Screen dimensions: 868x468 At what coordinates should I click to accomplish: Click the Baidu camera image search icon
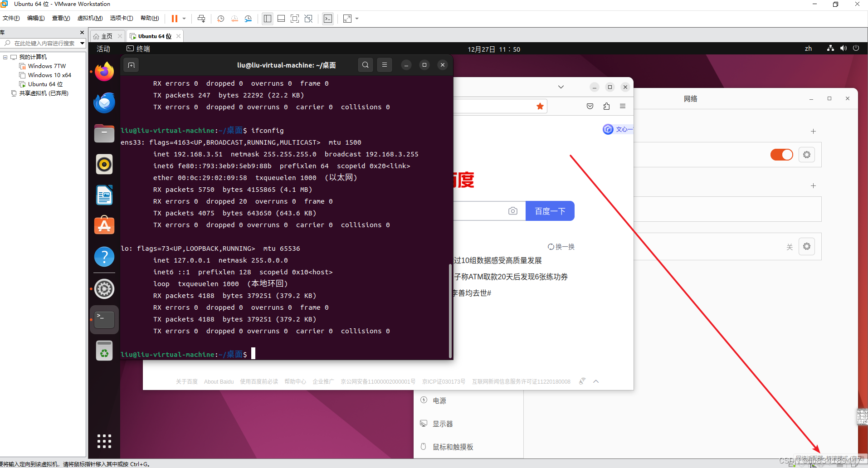513,211
